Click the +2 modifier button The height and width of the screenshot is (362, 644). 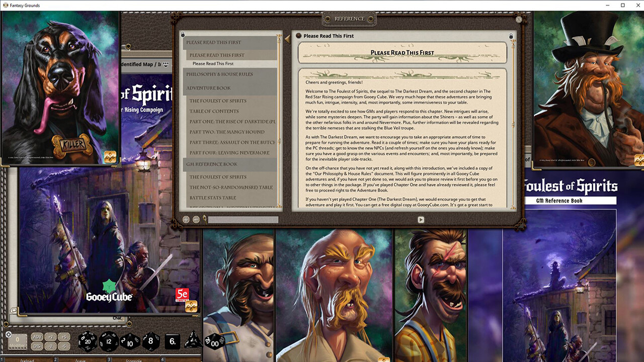pyautogui.click(x=50, y=337)
